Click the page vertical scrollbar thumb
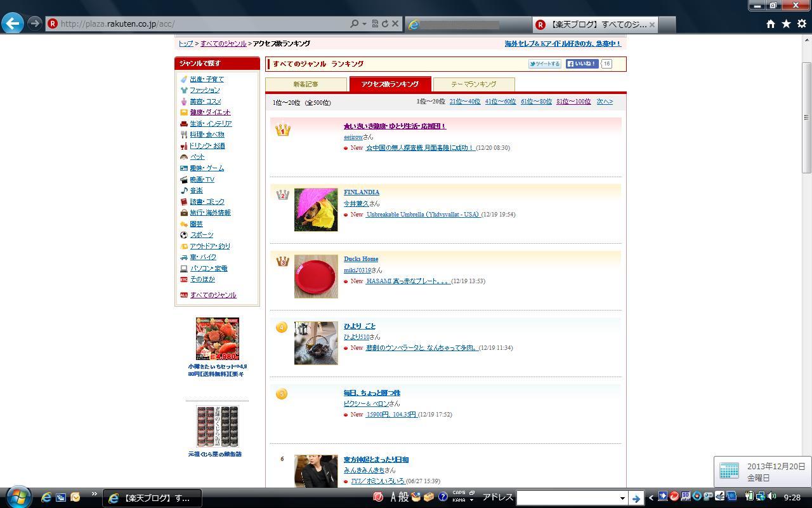The image size is (812, 508). [x=806, y=117]
